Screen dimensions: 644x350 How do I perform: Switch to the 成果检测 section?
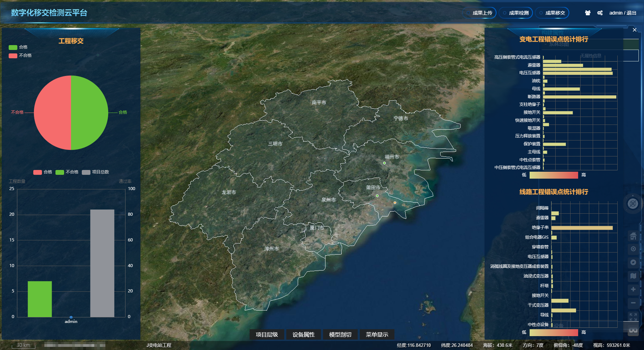[x=516, y=13]
